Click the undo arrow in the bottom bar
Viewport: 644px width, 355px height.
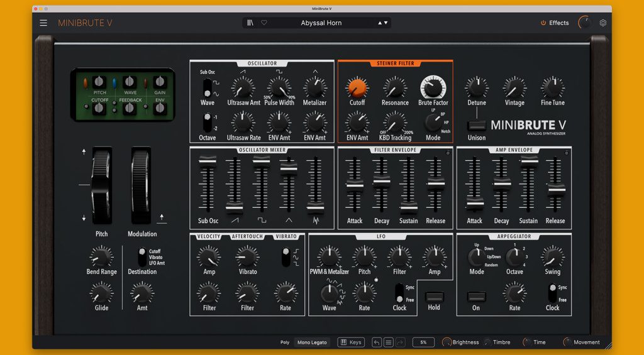point(377,342)
